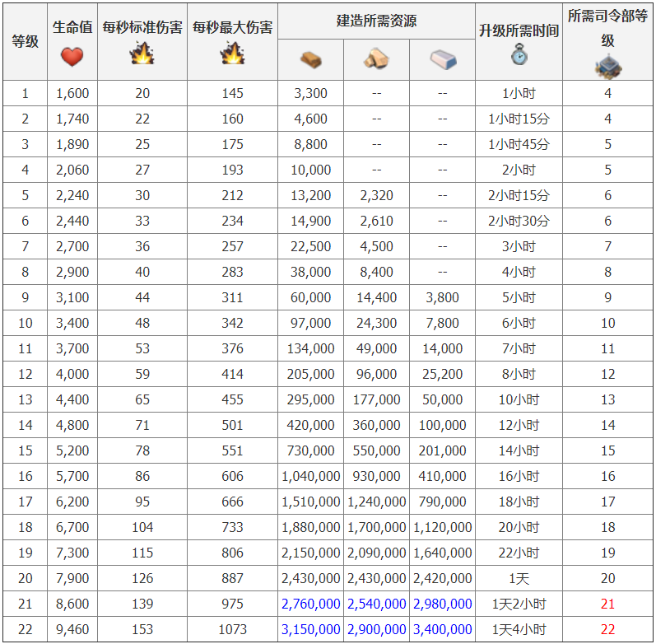Image resolution: width=656 pixels, height=644 pixels.
Task: Click the explosion icon under 每秒最大伤害
Action: coord(232,54)
